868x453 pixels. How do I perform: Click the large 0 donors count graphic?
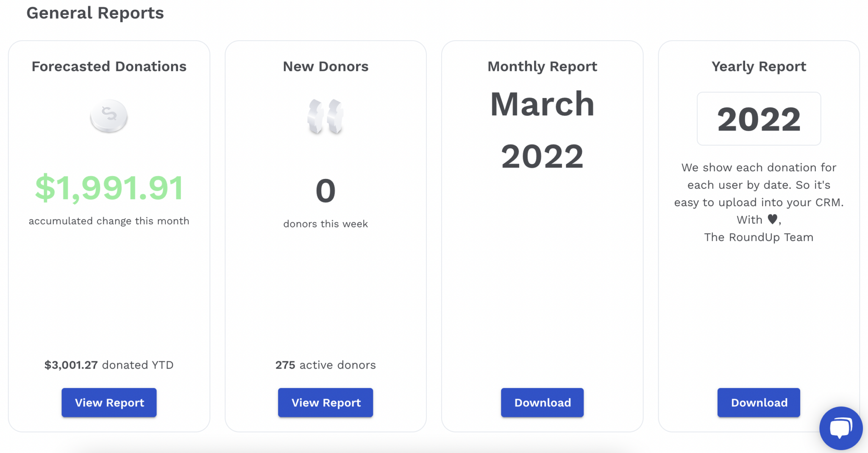pos(325,190)
